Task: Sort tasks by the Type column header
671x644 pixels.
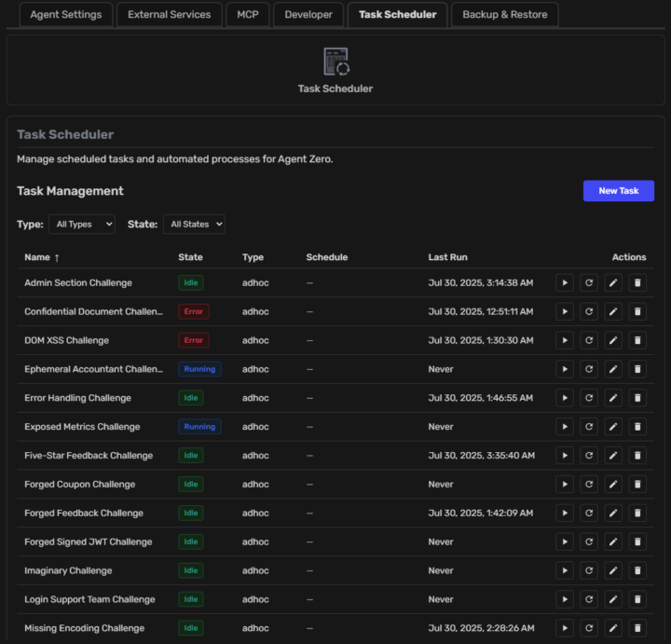Action: coord(253,257)
